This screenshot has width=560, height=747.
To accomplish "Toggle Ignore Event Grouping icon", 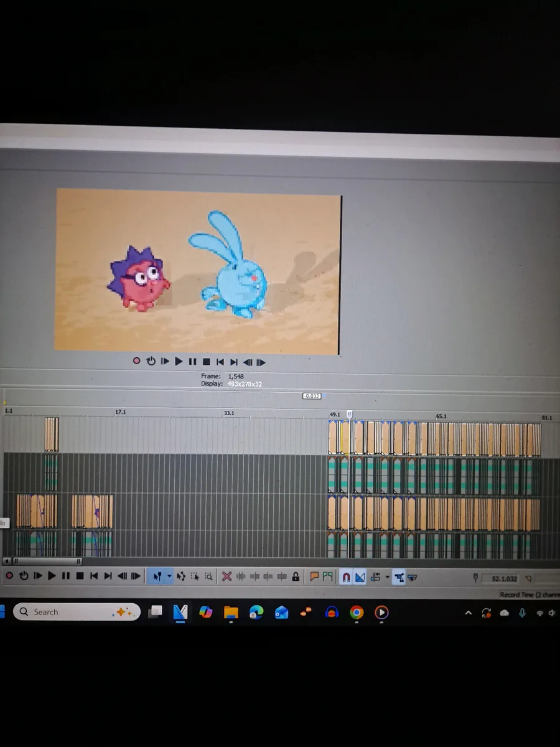I will point(412,578).
